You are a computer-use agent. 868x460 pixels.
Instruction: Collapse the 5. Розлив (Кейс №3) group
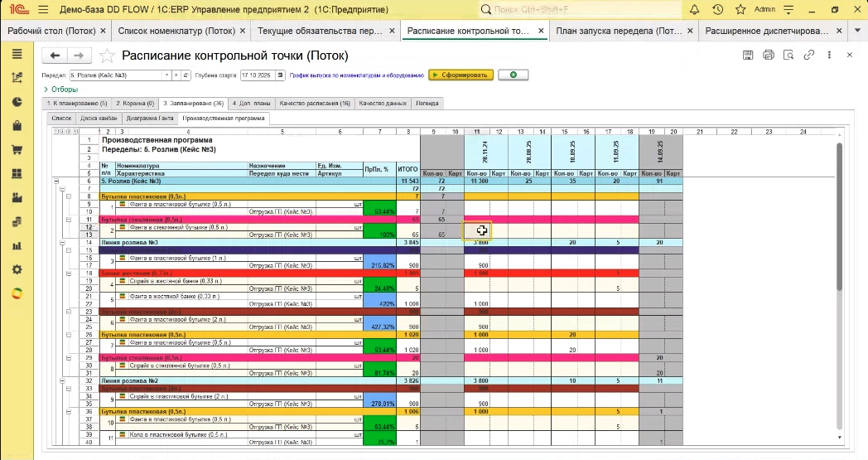pos(56,180)
